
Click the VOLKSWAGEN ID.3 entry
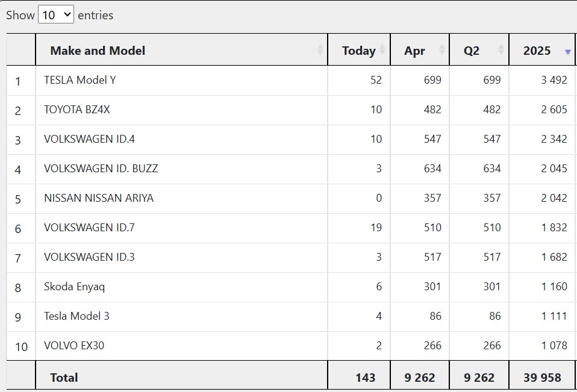click(x=89, y=257)
